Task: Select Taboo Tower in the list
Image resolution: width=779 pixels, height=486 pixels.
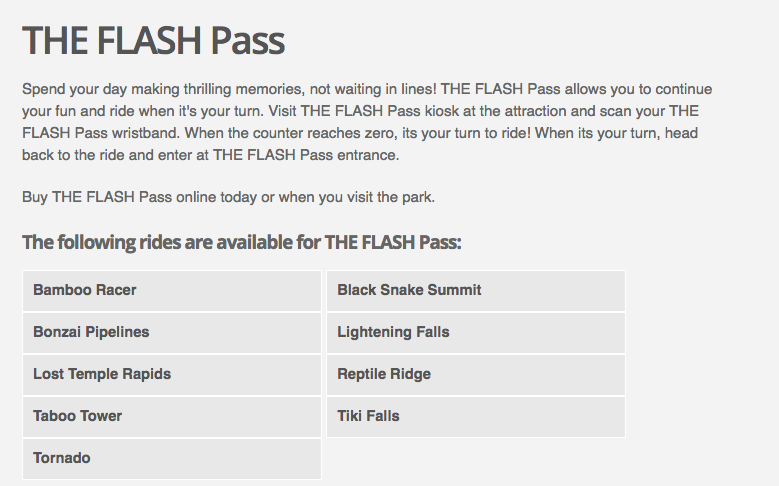Action: click(x=172, y=417)
